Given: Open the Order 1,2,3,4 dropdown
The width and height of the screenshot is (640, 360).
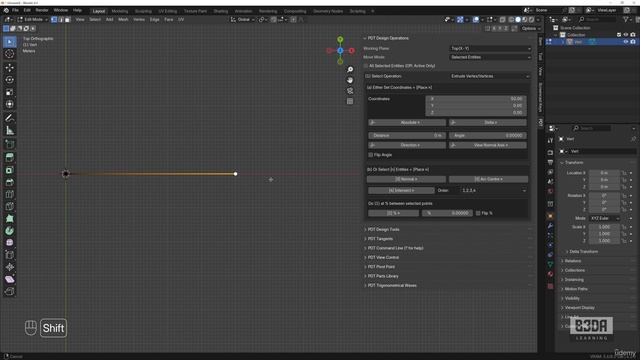Looking at the screenshot, I should pyautogui.click(x=493, y=190).
